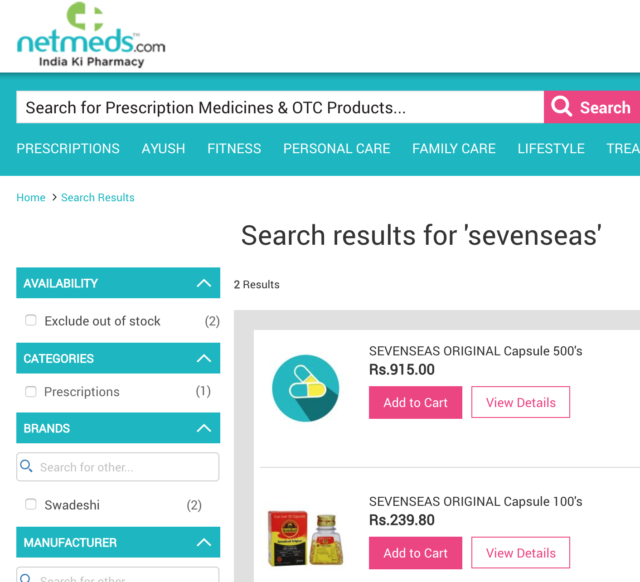Open the Prescriptions menu
The width and height of the screenshot is (640, 582).
68,148
